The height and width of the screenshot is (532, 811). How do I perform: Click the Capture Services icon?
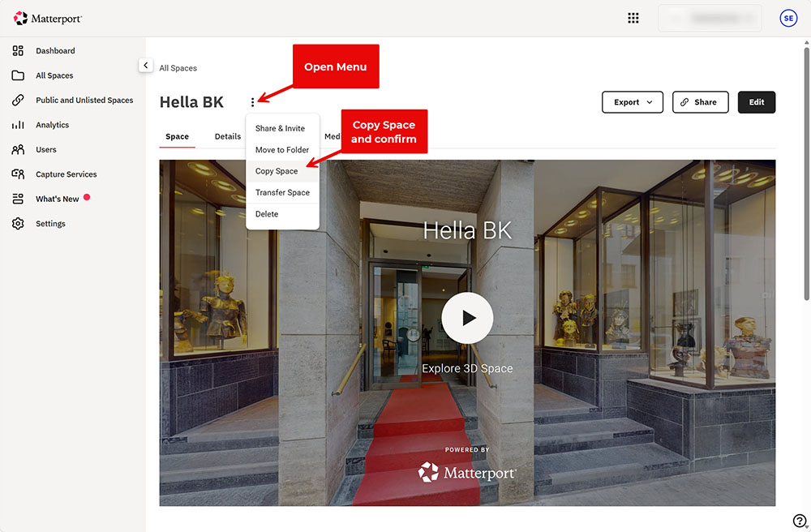coord(18,174)
